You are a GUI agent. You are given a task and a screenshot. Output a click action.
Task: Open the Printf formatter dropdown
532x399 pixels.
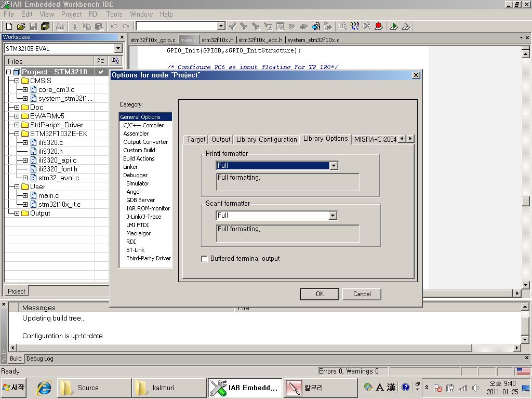pyautogui.click(x=334, y=166)
